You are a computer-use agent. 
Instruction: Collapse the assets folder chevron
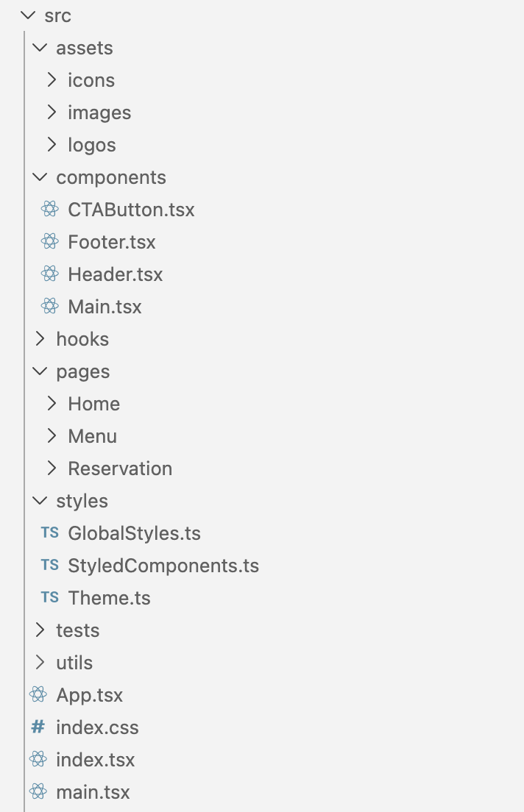(x=40, y=48)
